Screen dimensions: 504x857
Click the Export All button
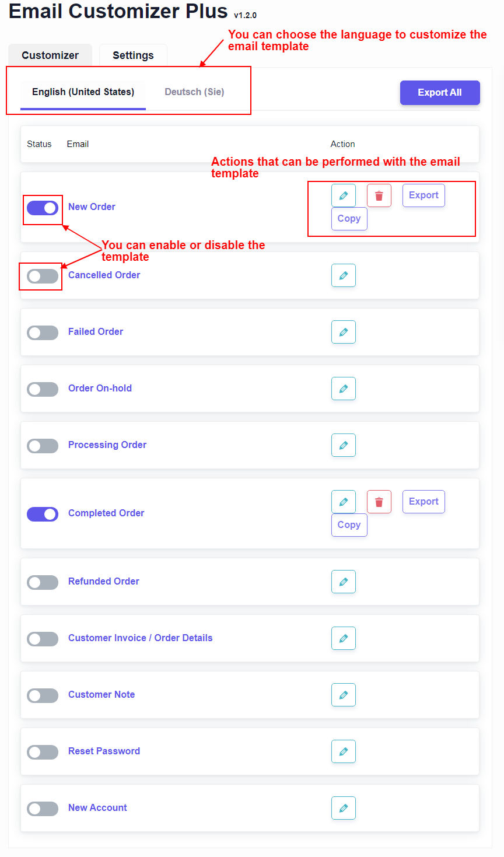[440, 92]
